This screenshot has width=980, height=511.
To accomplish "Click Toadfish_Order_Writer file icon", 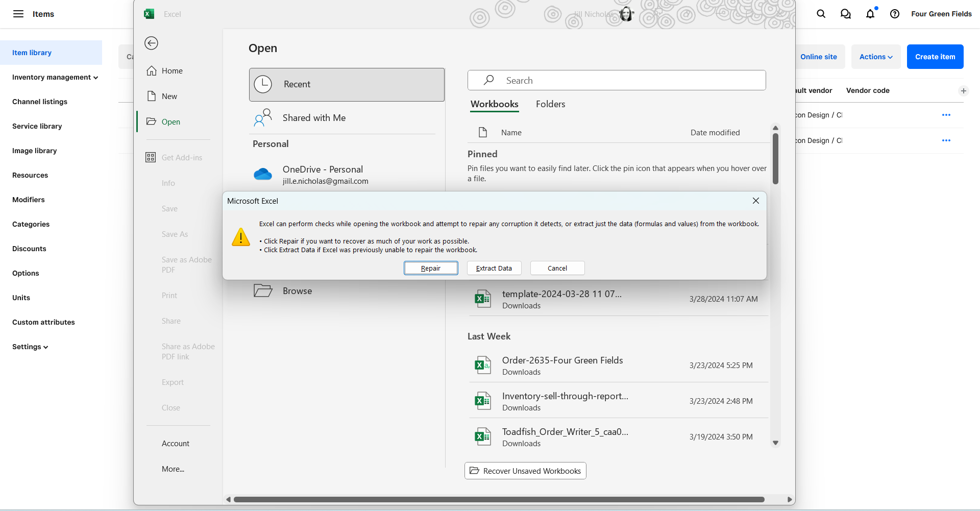I will [483, 437].
